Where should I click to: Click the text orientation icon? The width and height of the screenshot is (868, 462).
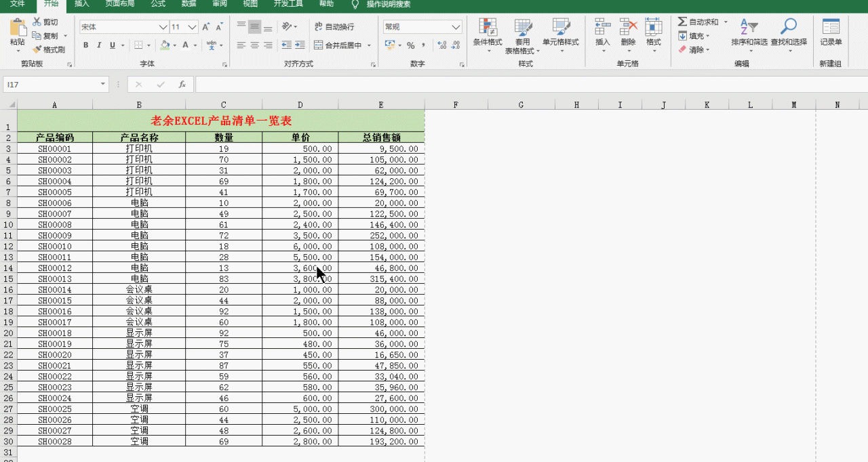tap(287, 27)
